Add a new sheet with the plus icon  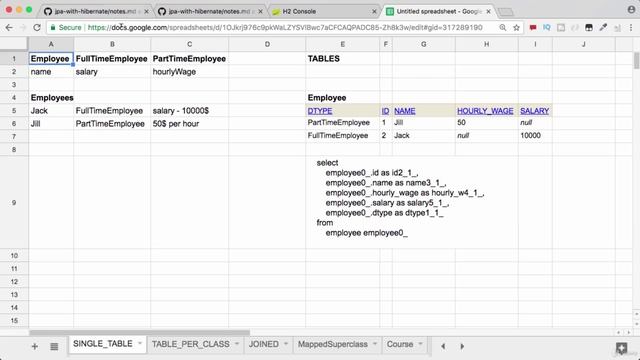pyautogui.click(x=35, y=346)
